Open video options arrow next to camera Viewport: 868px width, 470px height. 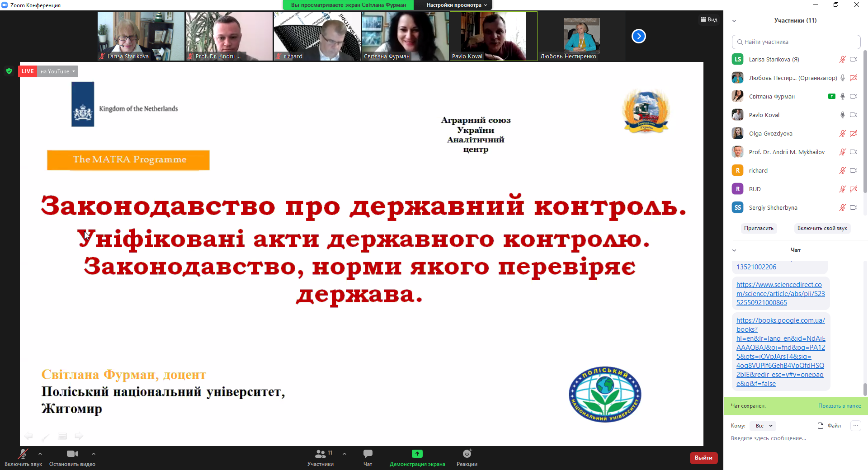pyautogui.click(x=94, y=454)
